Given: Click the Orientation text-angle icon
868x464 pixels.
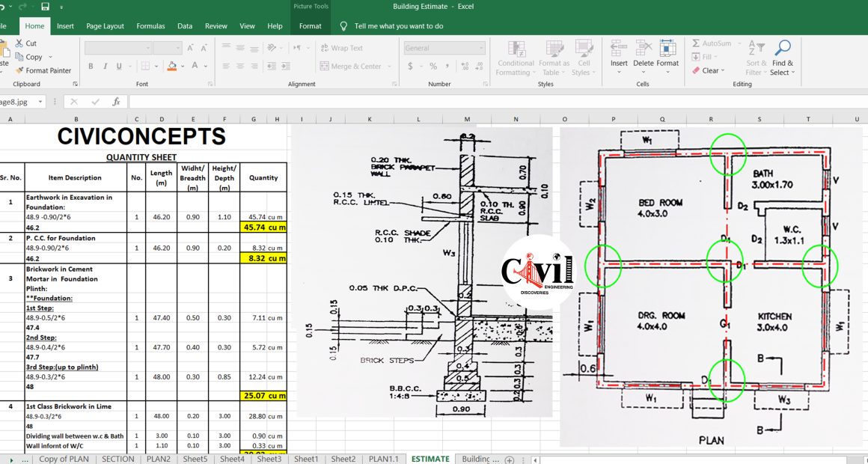Looking at the screenshot, I should pos(272,48).
